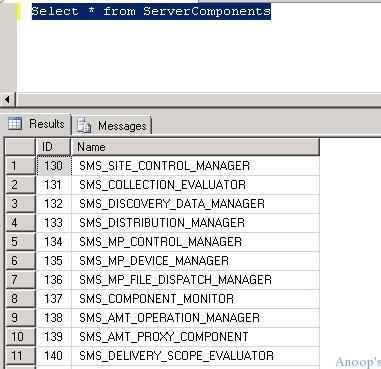This screenshot has height=369, width=381.
Task: Select the SMS_MP_FILE_DISPATCH_MANAGER cell
Action: pyautogui.click(x=195, y=280)
